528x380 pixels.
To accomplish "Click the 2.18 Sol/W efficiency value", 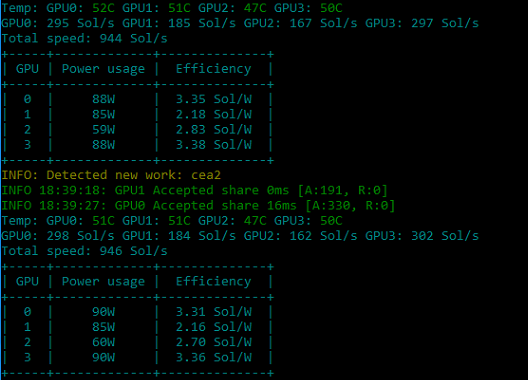I will (x=214, y=115).
